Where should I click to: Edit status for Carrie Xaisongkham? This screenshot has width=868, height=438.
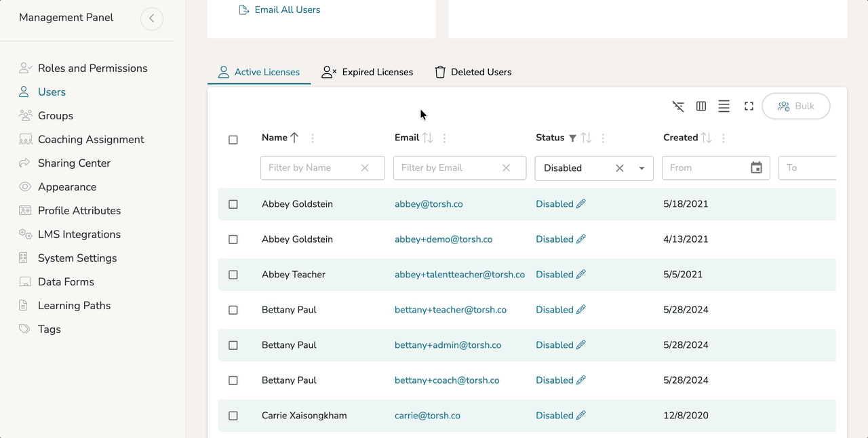581,416
